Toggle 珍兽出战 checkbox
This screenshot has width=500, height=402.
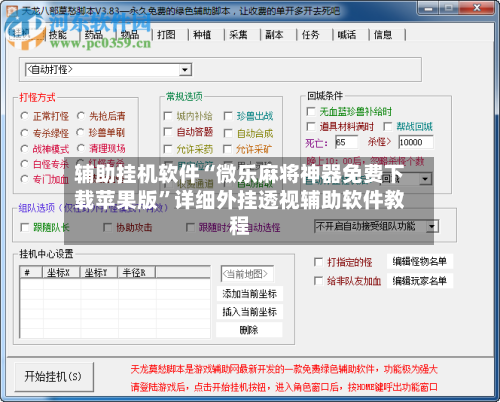click(228, 116)
